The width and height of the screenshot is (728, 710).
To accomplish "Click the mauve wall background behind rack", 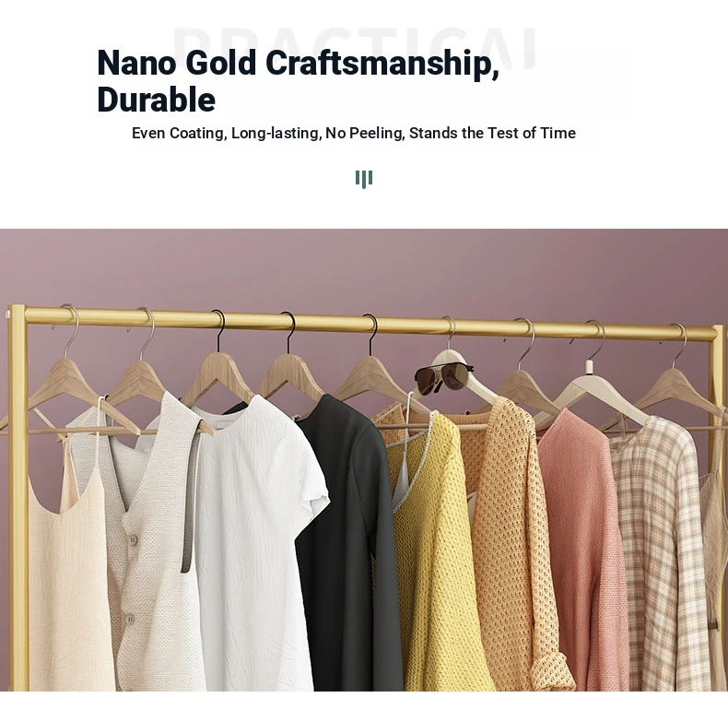I will click(x=362, y=269).
